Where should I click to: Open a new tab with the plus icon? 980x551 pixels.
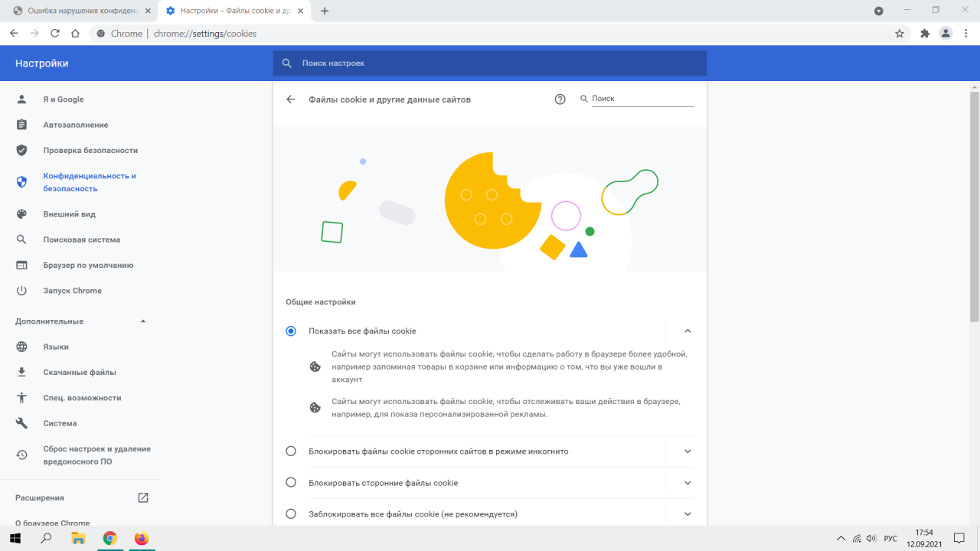tap(325, 11)
